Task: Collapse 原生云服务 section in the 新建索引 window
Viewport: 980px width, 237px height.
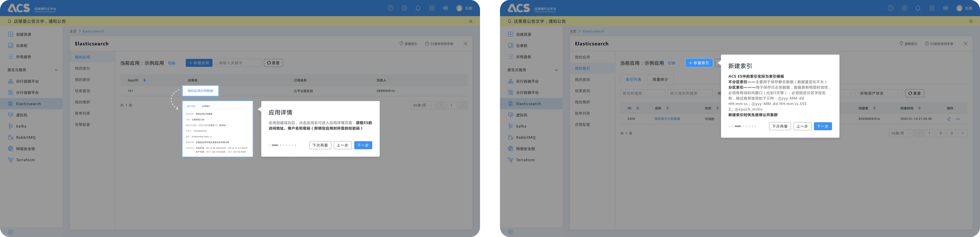Action: (x=556, y=70)
